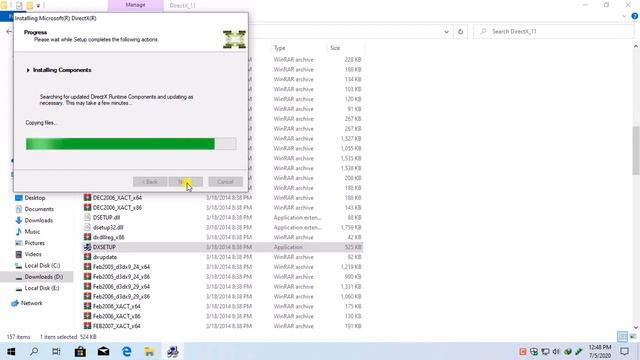Image resolution: width=640 pixels, height=360 pixels.
Task: Select file name dxupdate
Action: click(105, 257)
